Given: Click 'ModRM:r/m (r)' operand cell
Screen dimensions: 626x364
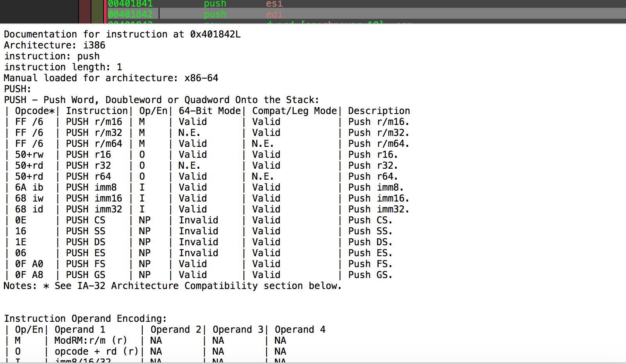Looking at the screenshot, I should [x=91, y=341].
